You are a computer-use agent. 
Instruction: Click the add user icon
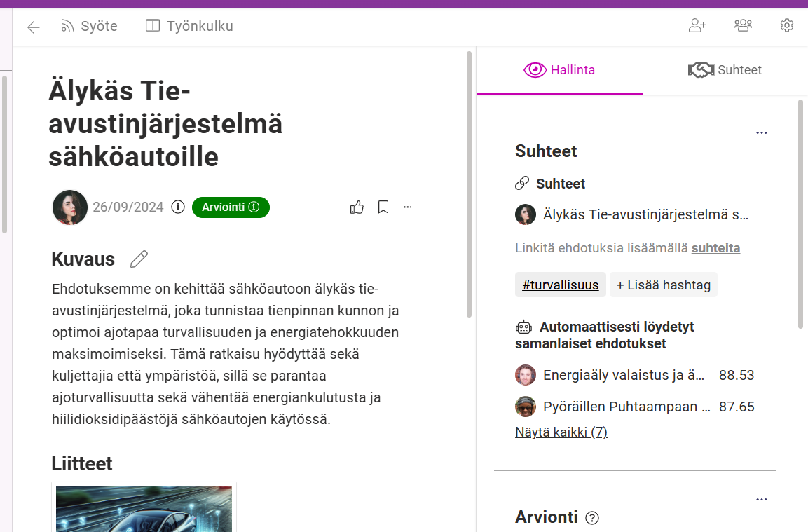pos(697,25)
